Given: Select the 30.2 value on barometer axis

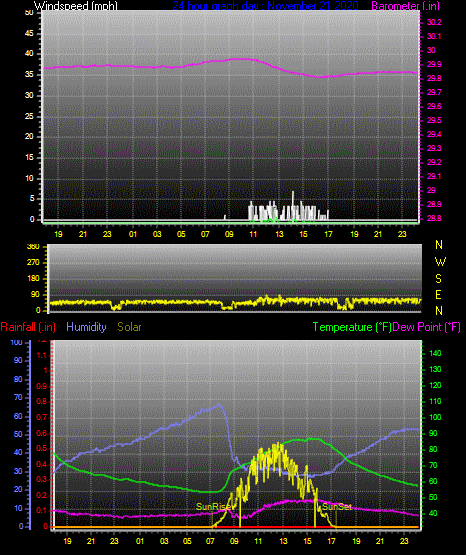Looking at the screenshot, I should tap(434, 22).
